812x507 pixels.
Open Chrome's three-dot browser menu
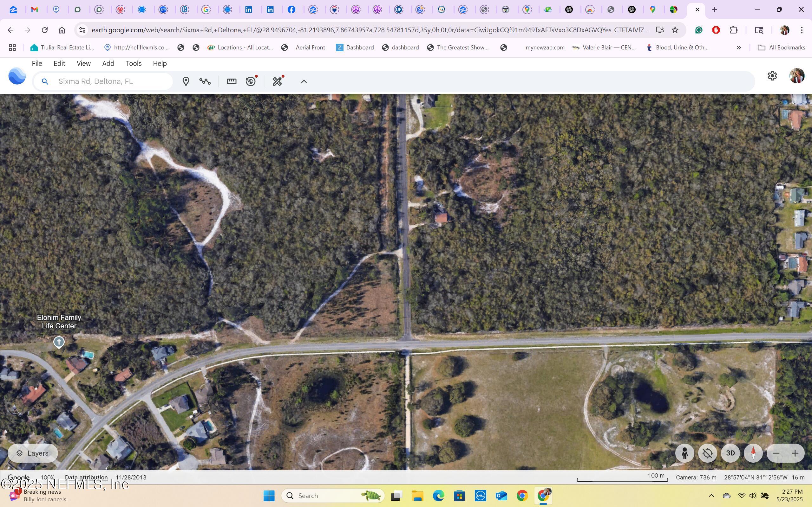pos(802,30)
